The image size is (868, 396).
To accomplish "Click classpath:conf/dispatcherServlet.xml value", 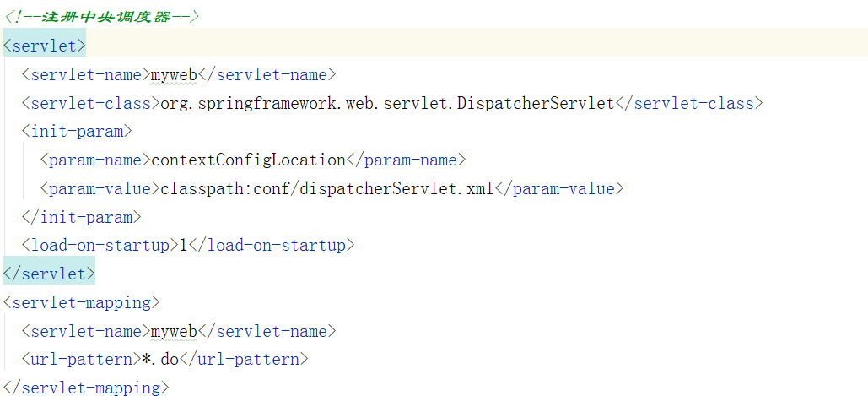I will click(327, 189).
